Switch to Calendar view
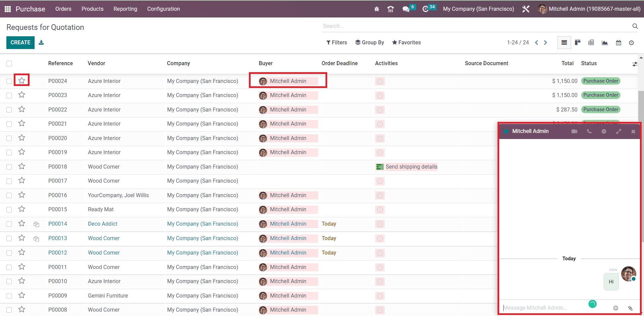Screen dimensions: 644x316 pos(618,43)
